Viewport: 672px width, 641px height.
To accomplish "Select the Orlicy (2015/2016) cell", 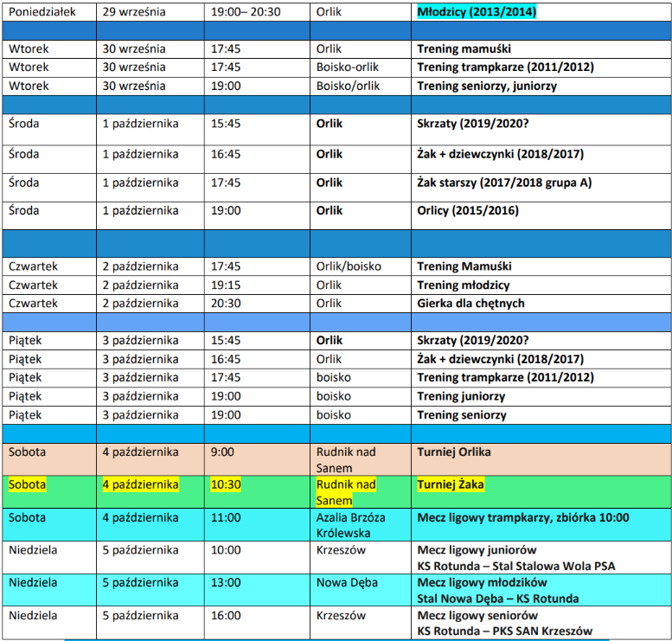I will click(x=465, y=211).
